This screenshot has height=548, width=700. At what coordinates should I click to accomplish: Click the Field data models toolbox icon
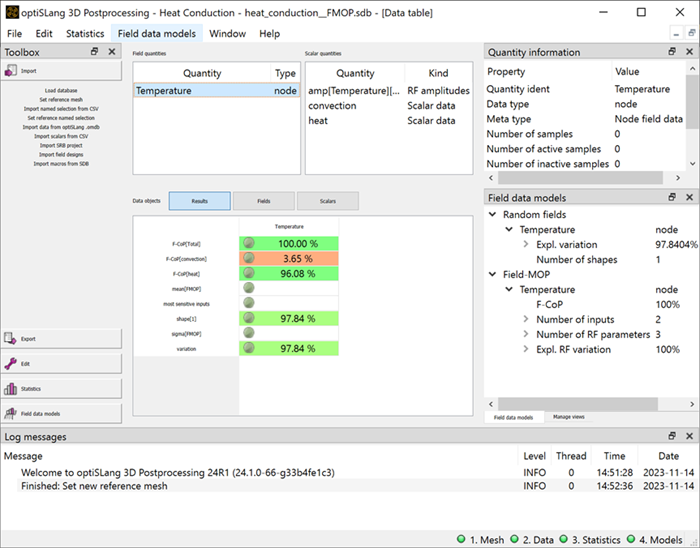point(13,412)
